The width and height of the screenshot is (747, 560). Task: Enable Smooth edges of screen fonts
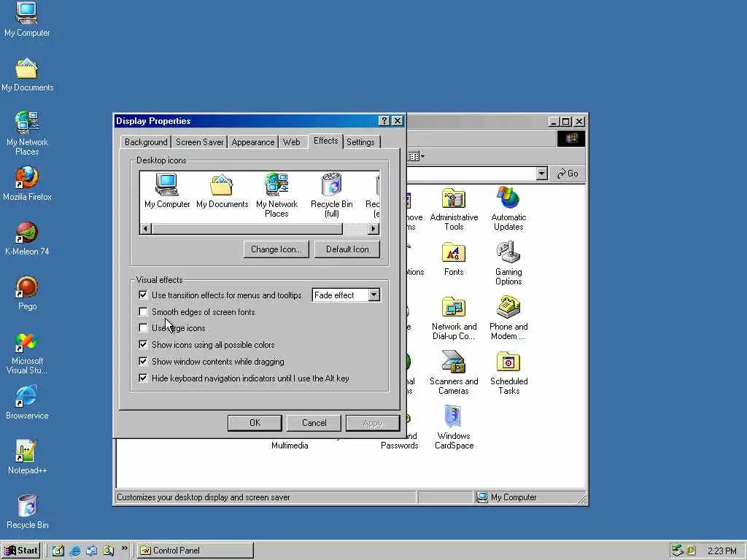[143, 311]
